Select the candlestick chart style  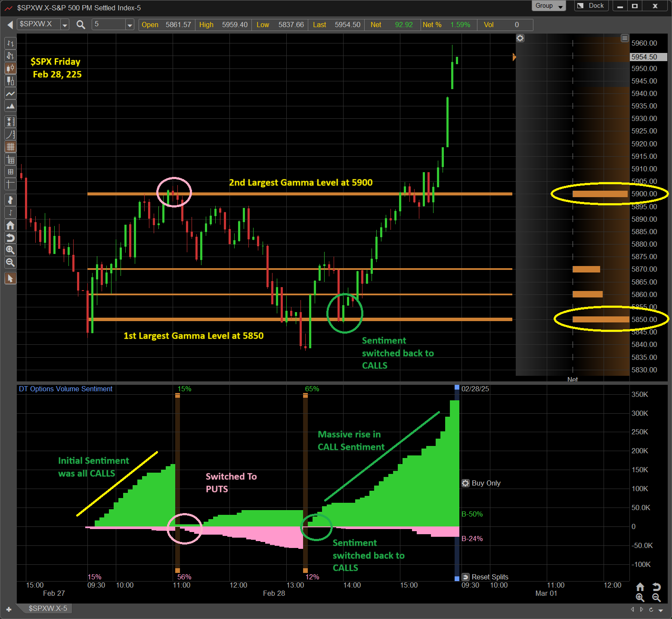[x=10, y=68]
